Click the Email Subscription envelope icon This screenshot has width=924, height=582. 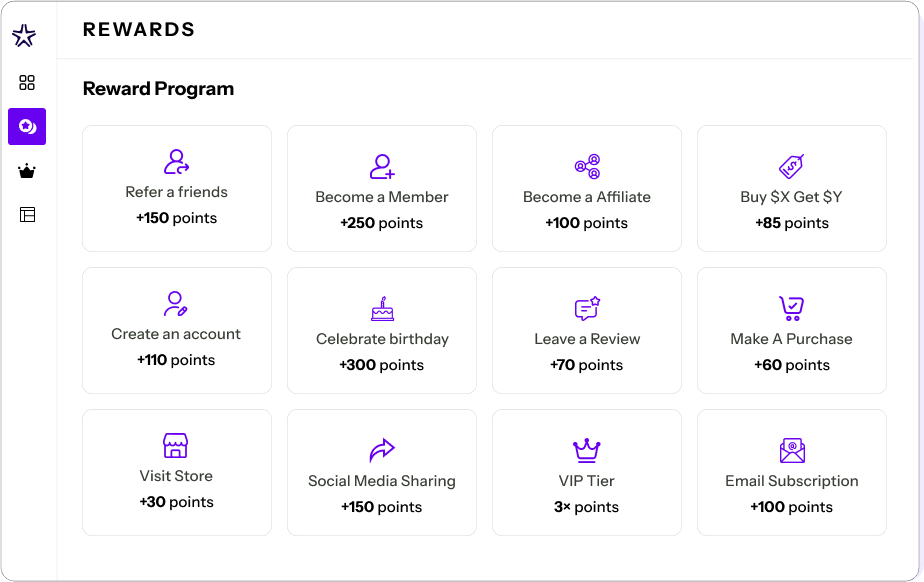(792, 450)
